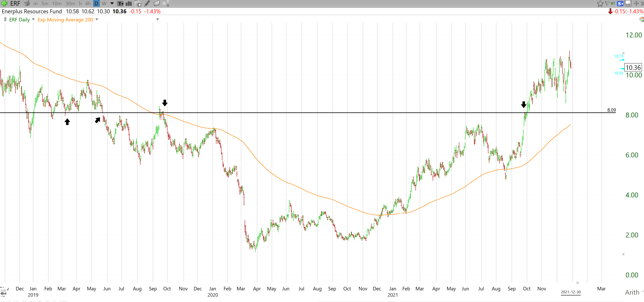The image size is (644, 302).
Task: Select the m (1-minute) timeframe
Action: point(35,4)
